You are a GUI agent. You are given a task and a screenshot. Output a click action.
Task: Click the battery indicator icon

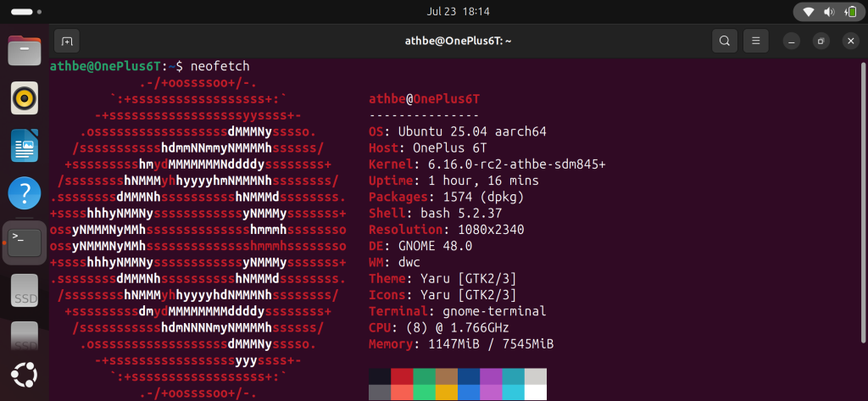tap(849, 13)
